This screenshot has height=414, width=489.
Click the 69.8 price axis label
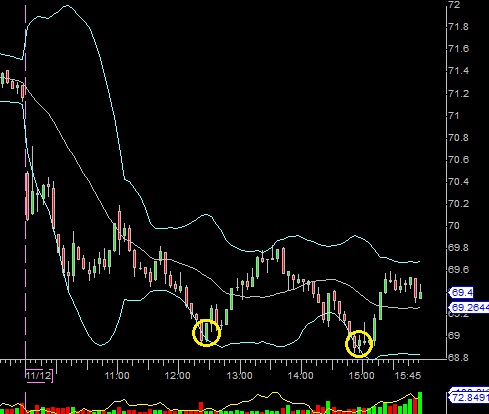(459, 248)
